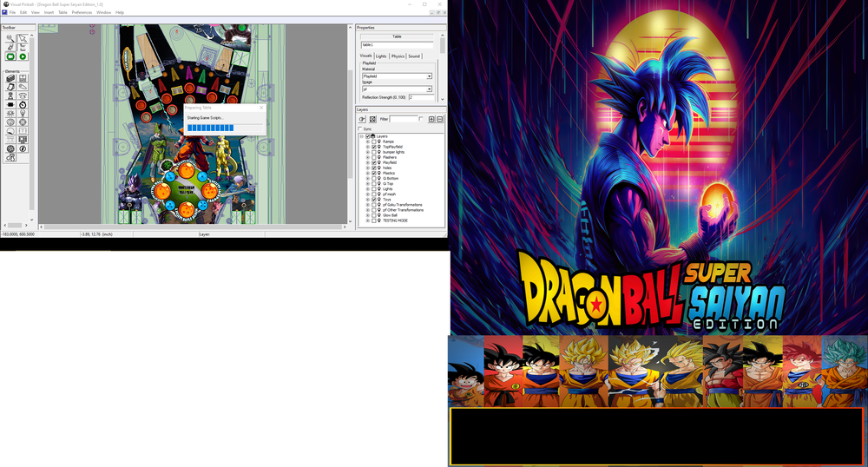
Task: Uncheck the TopPlayfield layer checkbox
Action: point(373,147)
